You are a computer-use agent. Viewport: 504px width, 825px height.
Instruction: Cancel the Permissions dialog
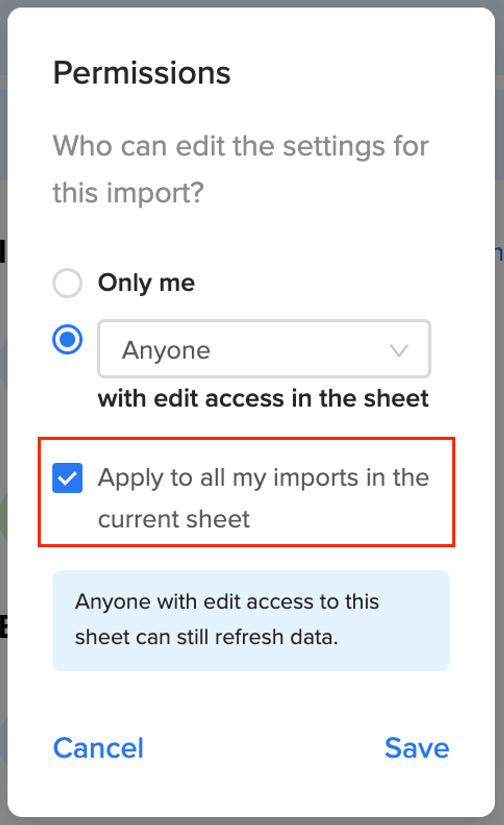pyautogui.click(x=98, y=748)
